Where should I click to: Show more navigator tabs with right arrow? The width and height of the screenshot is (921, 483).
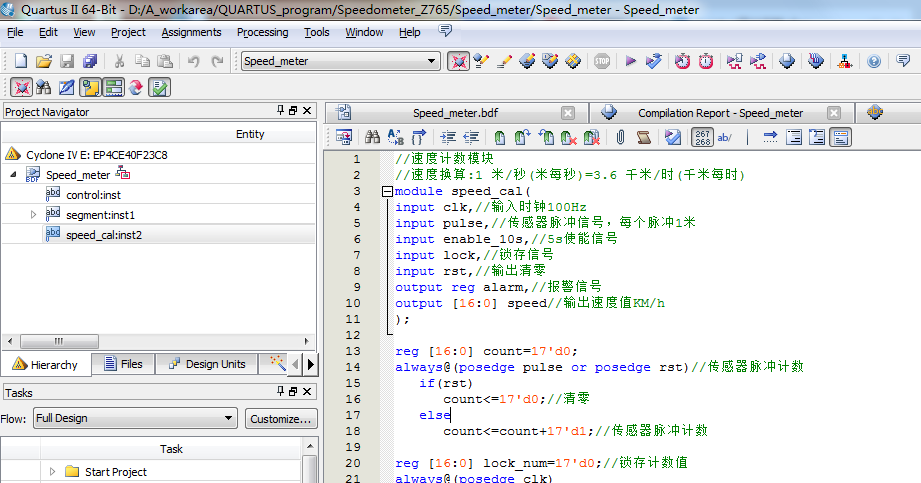pos(311,364)
